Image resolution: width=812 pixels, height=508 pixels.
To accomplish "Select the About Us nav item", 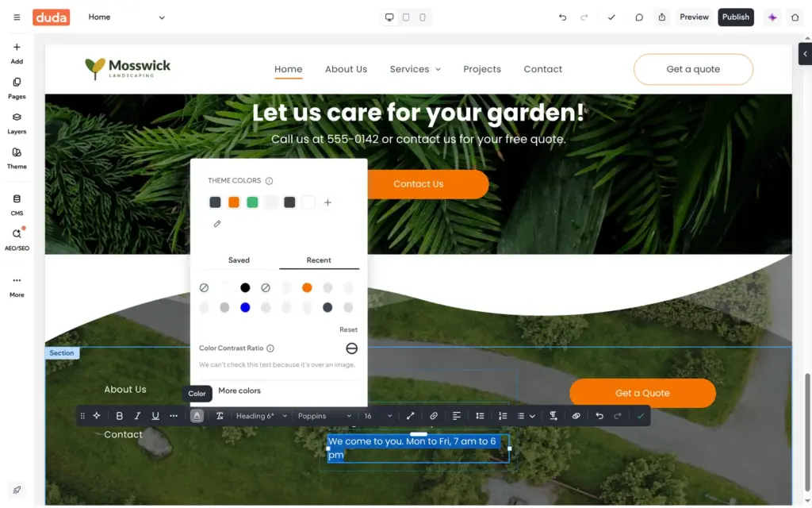I will pyautogui.click(x=346, y=69).
